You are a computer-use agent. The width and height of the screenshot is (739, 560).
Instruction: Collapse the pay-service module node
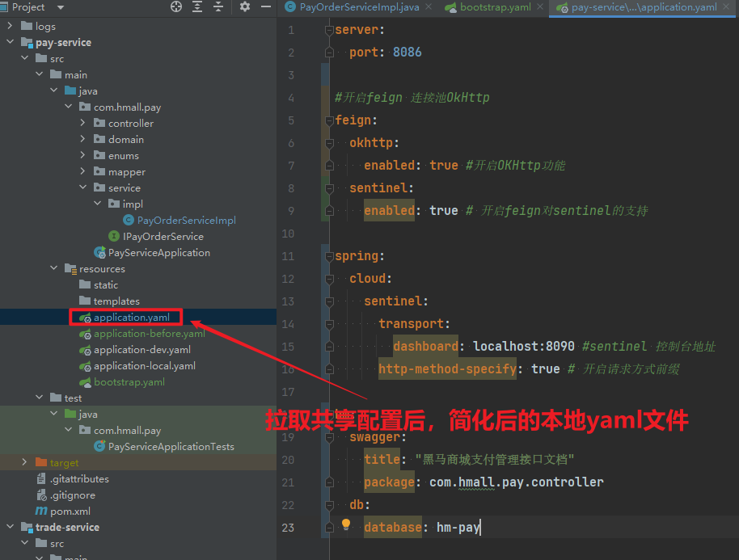tap(11, 42)
